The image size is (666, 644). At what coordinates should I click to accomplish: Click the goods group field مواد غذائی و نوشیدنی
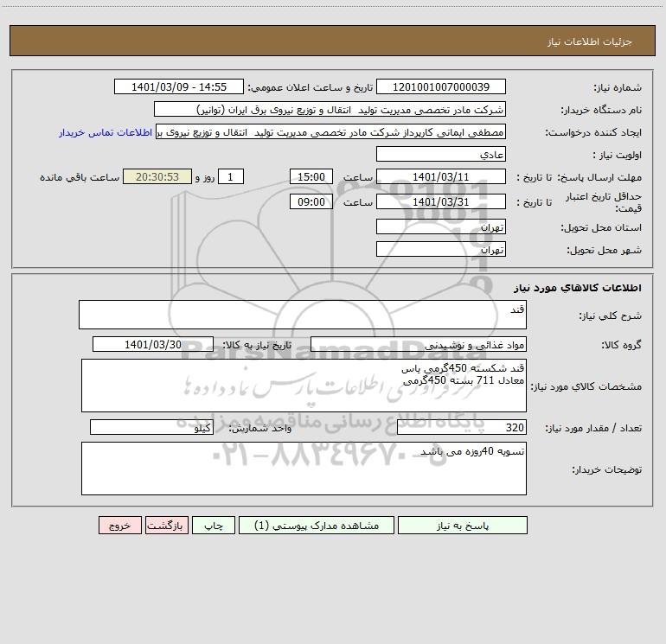click(x=419, y=344)
